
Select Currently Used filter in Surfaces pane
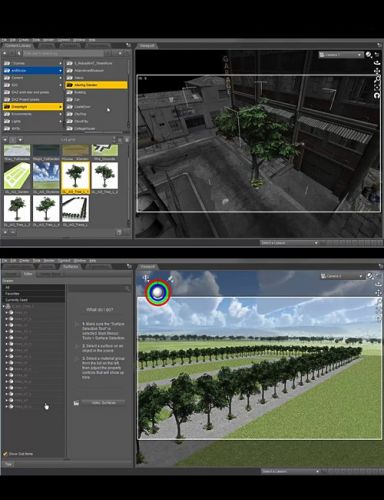tap(33, 300)
